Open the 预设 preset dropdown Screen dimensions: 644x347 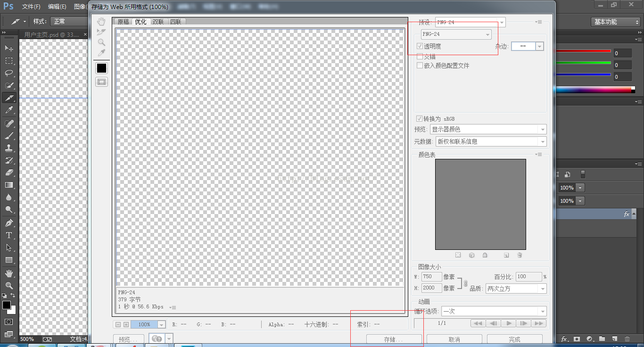[x=470, y=22]
